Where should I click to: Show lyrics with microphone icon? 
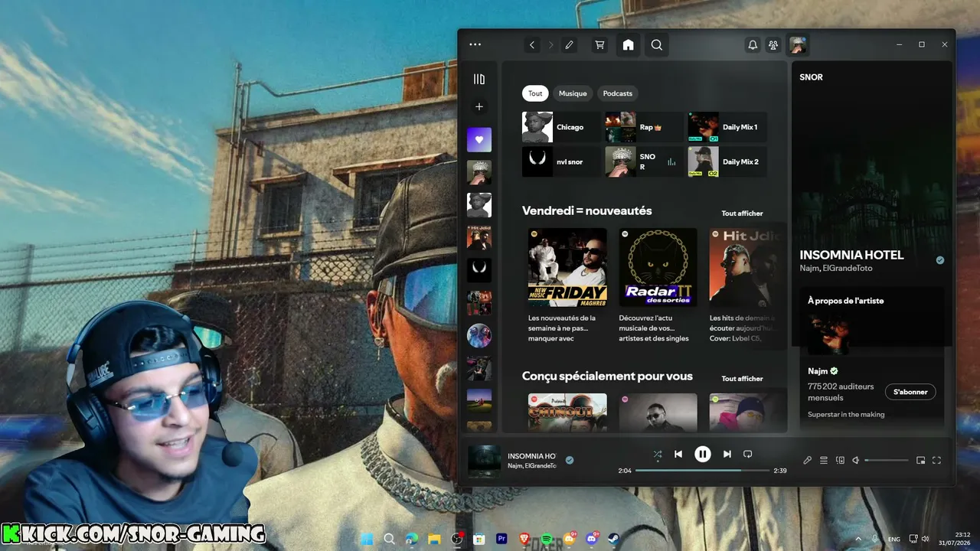(807, 460)
